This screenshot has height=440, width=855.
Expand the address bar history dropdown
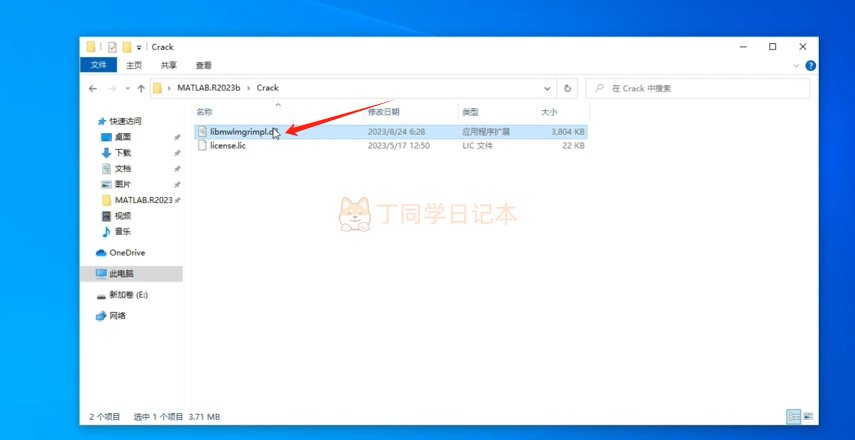tap(547, 88)
